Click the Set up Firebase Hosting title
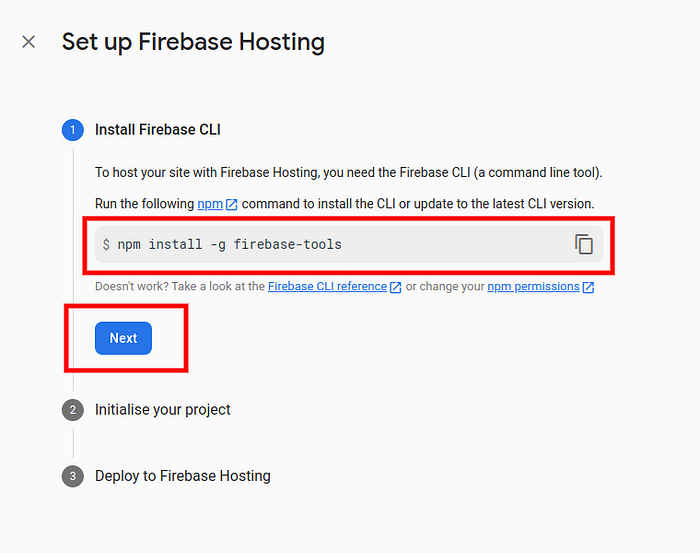The height and width of the screenshot is (553, 700). 193,42
